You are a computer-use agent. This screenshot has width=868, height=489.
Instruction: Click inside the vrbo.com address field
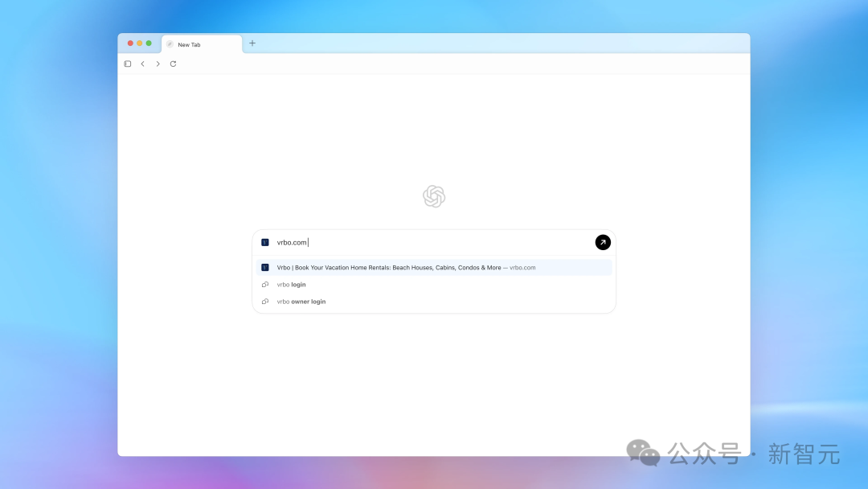(x=362, y=241)
